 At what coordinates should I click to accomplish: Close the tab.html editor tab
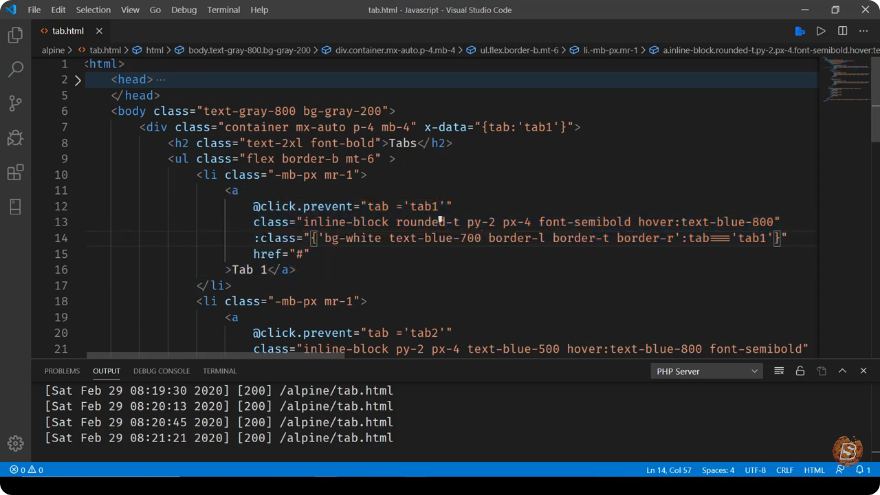(99, 31)
